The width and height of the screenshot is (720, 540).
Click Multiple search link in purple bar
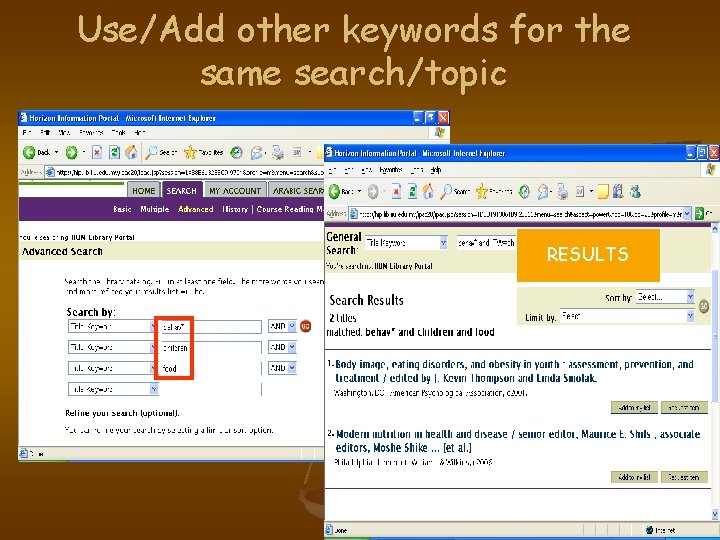point(155,209)
